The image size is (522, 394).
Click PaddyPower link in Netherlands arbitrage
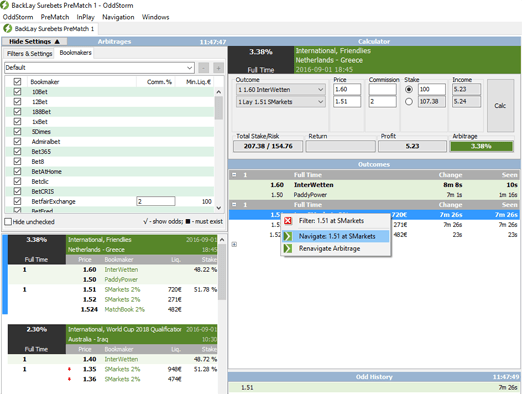tap(121, 279)
